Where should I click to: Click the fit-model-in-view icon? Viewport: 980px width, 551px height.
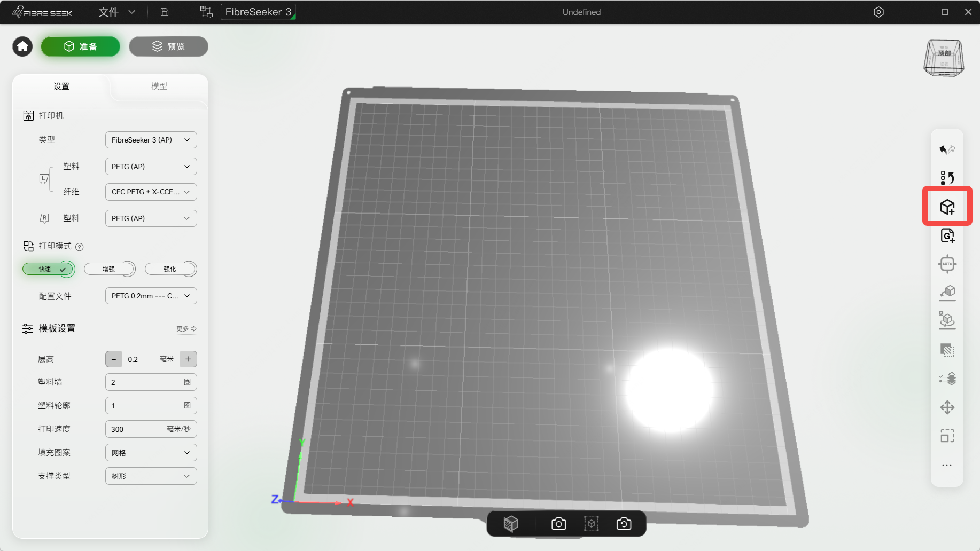591,524
